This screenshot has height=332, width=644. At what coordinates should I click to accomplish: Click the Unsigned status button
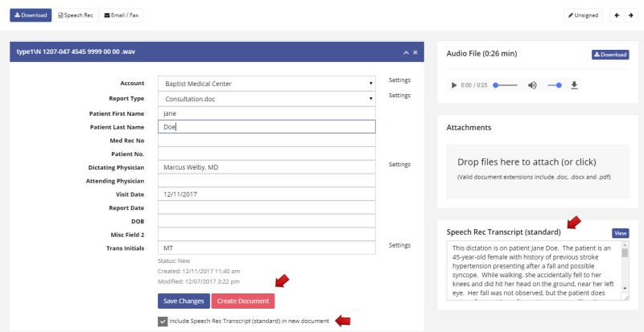coord(584,15)
